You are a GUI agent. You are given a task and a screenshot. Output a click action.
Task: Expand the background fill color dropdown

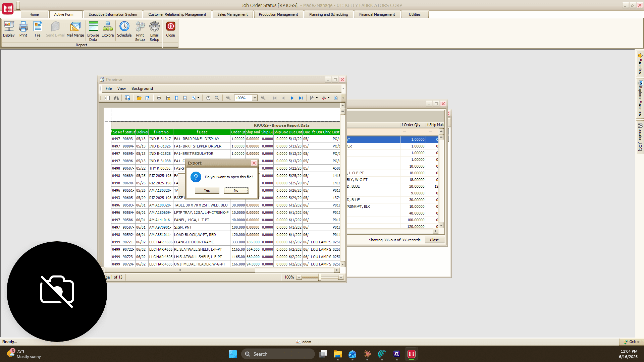coord(329,98)
